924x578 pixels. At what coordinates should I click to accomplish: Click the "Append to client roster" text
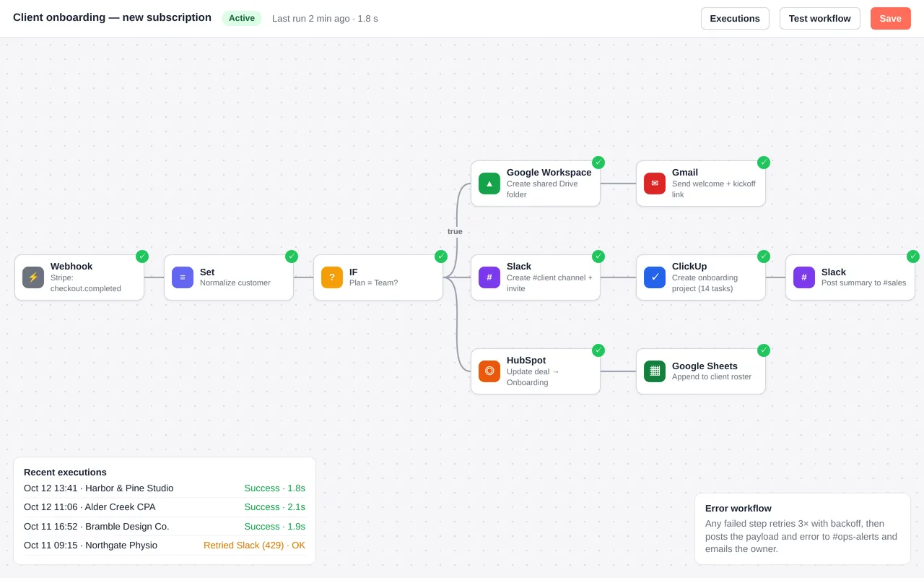tap(712, 377)
